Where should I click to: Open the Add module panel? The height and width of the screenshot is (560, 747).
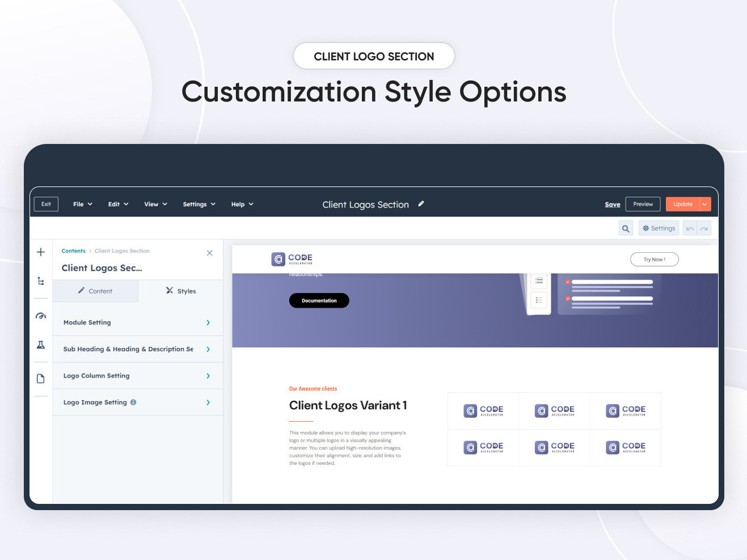click(40, 252)
